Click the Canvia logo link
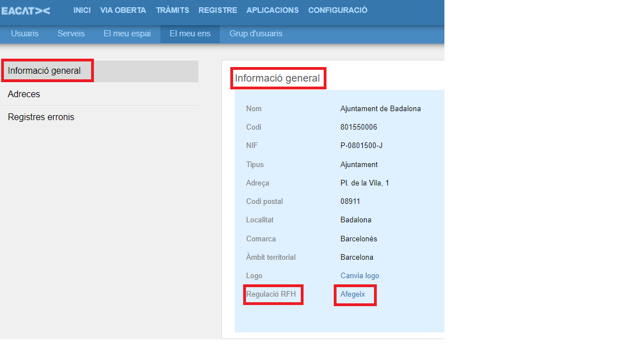644x362 pixels. point(359,276)
